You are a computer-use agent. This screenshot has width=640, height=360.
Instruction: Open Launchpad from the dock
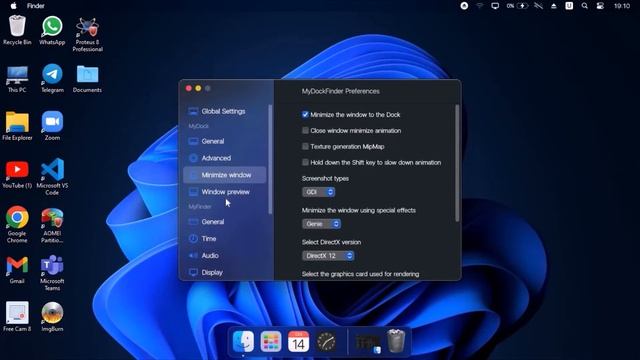point(271,341)
